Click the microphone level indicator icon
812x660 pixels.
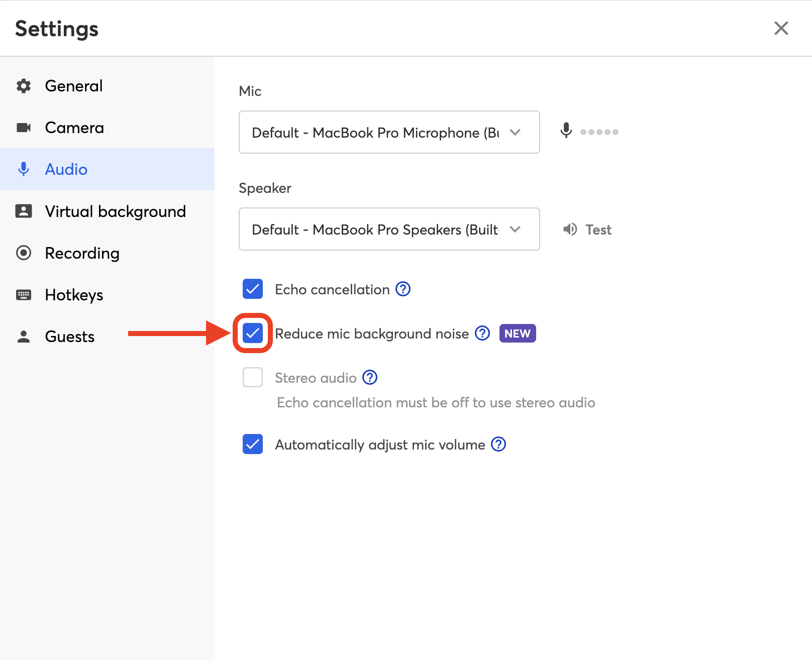click(x=566, y=131)
